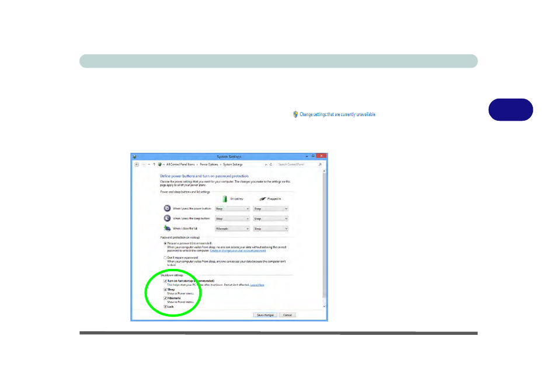
Task: Click Change settings that are currently unavailable
Action: [337, 114]
